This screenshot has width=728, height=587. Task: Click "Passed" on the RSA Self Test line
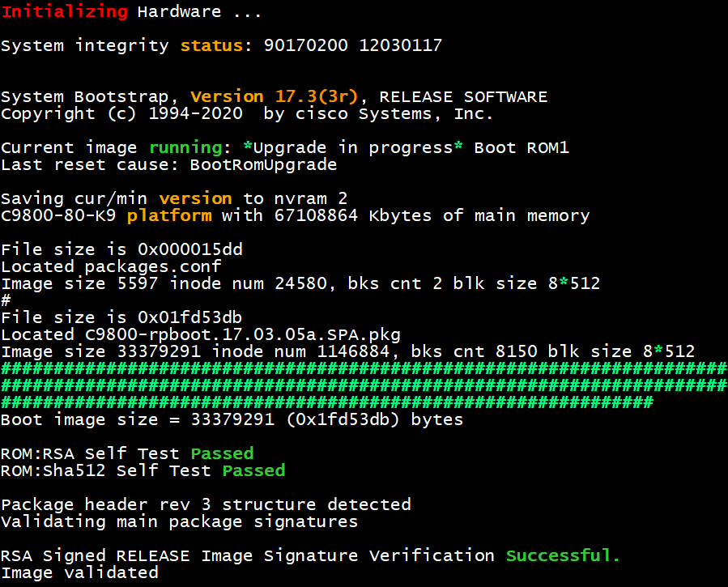[222, 453]
